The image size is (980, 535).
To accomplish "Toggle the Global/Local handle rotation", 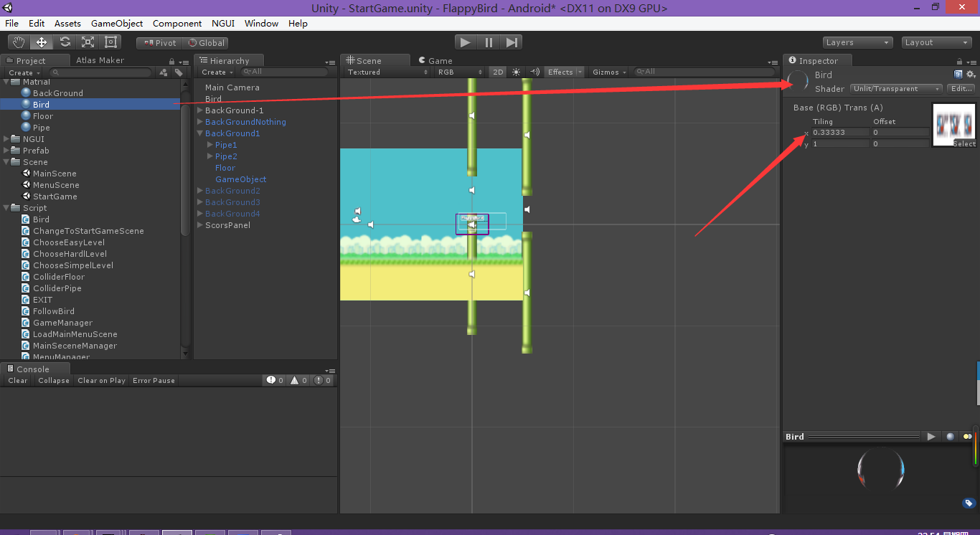I will (206, 43).
